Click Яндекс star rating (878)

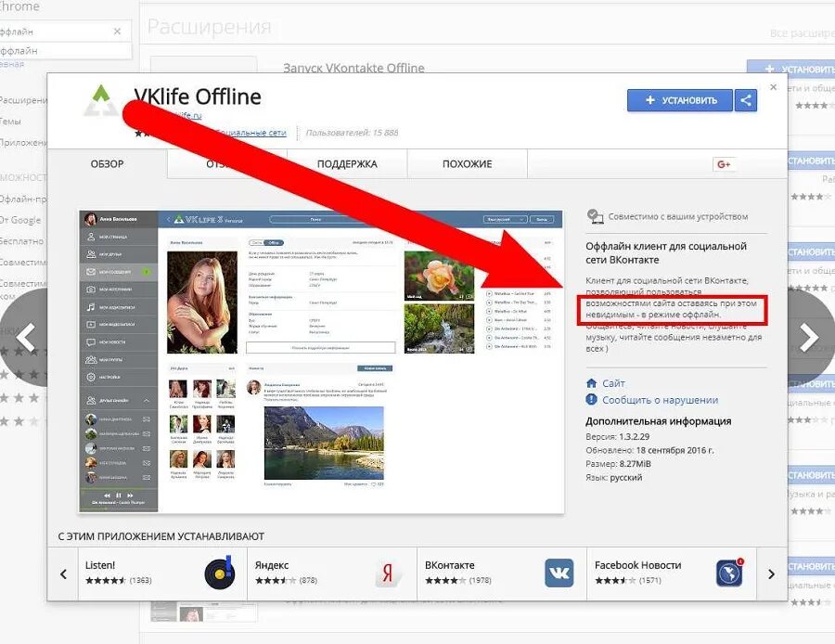tap(286, 580)
